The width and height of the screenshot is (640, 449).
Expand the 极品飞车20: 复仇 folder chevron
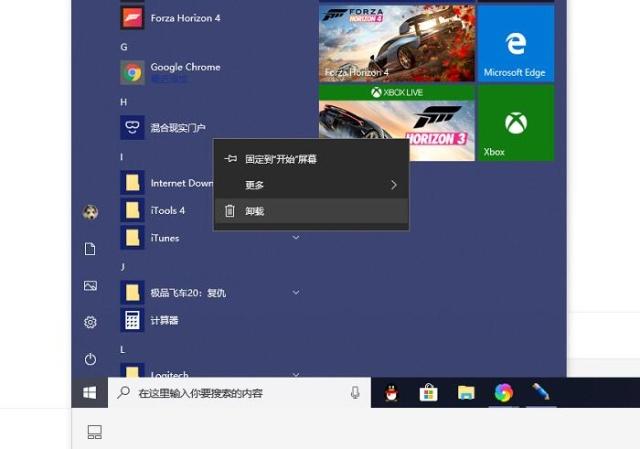(x=296, y=292)
